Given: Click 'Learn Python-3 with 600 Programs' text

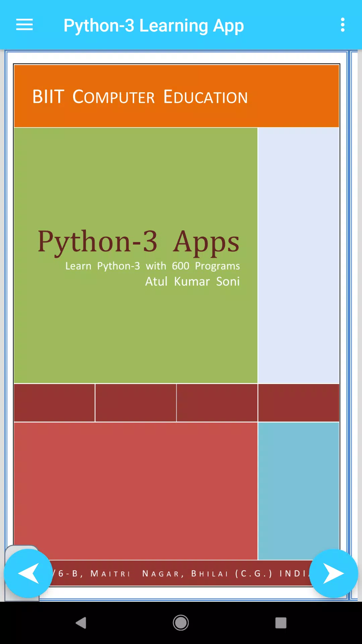Looking at the screenshot, I should tap(153, 266).
